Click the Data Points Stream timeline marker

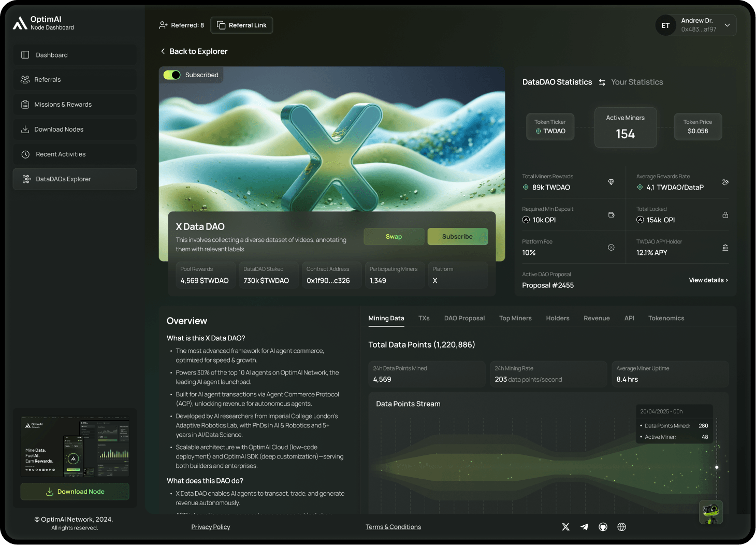[x=717, y=467]
